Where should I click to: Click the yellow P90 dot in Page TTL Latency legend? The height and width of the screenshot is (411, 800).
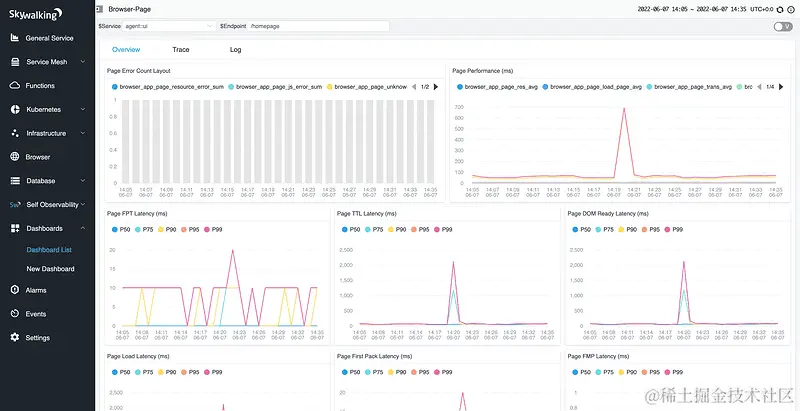(391, 229)
